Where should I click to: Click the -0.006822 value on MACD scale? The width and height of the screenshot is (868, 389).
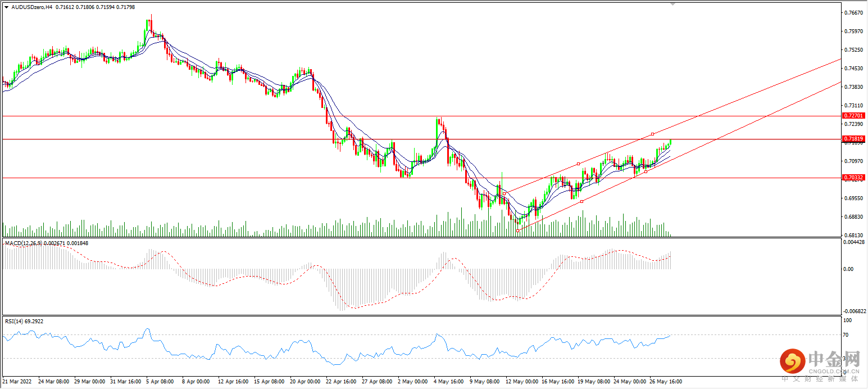pos(855,311)
